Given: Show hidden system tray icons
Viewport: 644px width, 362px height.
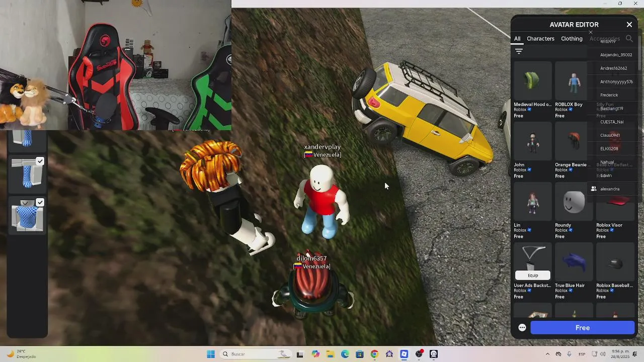Looking at the screenshot, I should pos(547,354).
